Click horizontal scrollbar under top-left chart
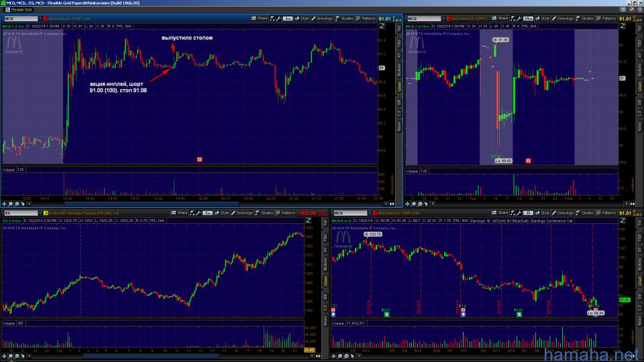 tap(152, 204)
